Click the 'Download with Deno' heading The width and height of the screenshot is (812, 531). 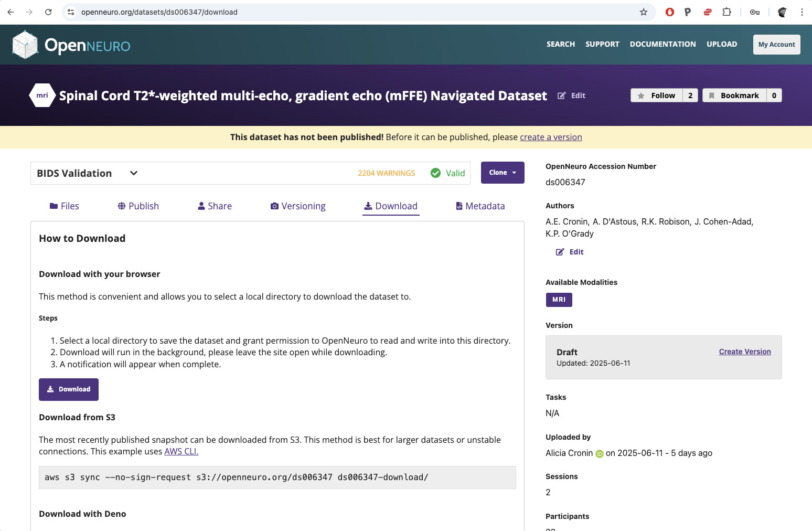(x=82, y=514)
